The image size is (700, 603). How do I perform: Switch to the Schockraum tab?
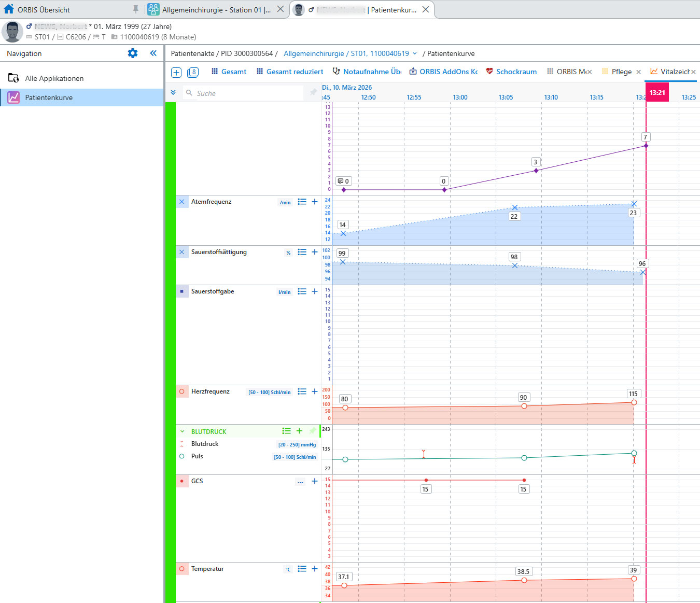pos(511,72)
